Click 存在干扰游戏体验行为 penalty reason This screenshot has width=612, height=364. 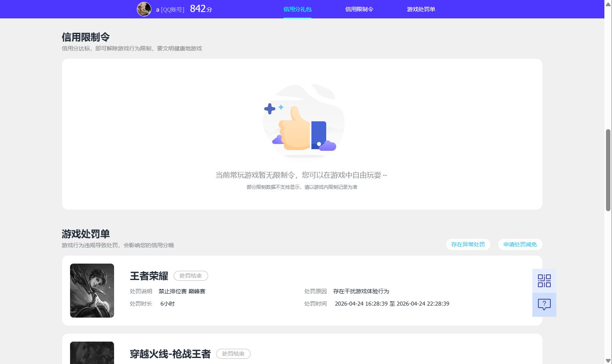[x=361, y=291]
